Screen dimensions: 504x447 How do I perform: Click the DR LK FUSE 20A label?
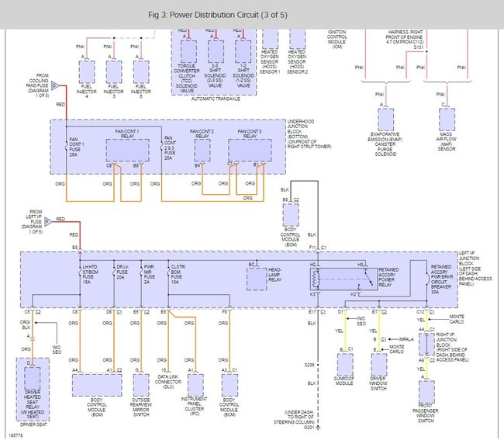(123, 272)
